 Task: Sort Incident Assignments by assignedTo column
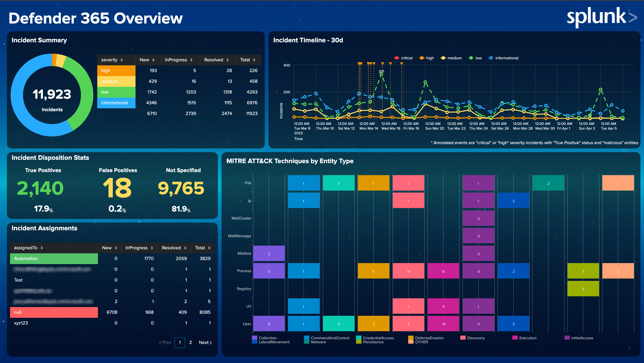54,248
